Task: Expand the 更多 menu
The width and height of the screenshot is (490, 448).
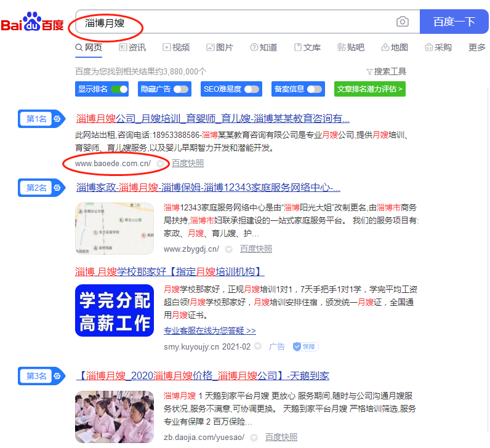Action: (476, 47)
